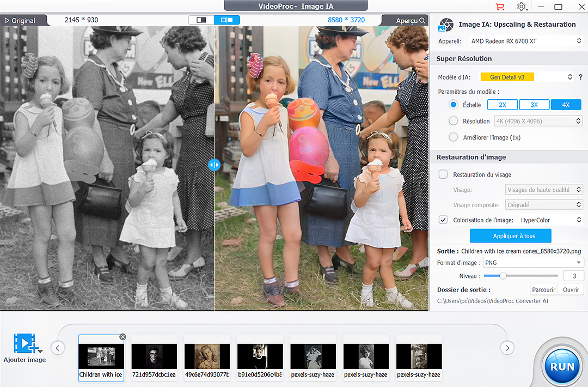The image size is (588, 387).
Task: Select the Résolution radio option
Action: tap(454, 121)
